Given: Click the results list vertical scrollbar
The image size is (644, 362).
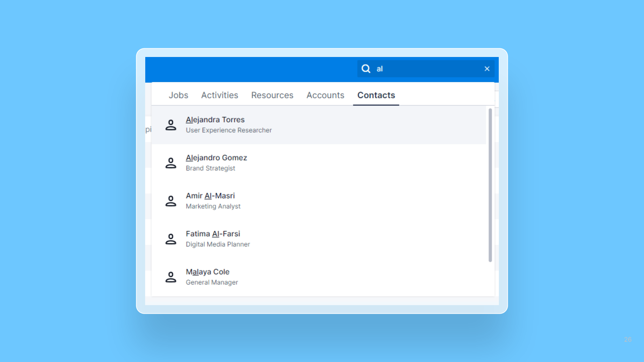Looking at the screenshot, I should coord(490,185).
